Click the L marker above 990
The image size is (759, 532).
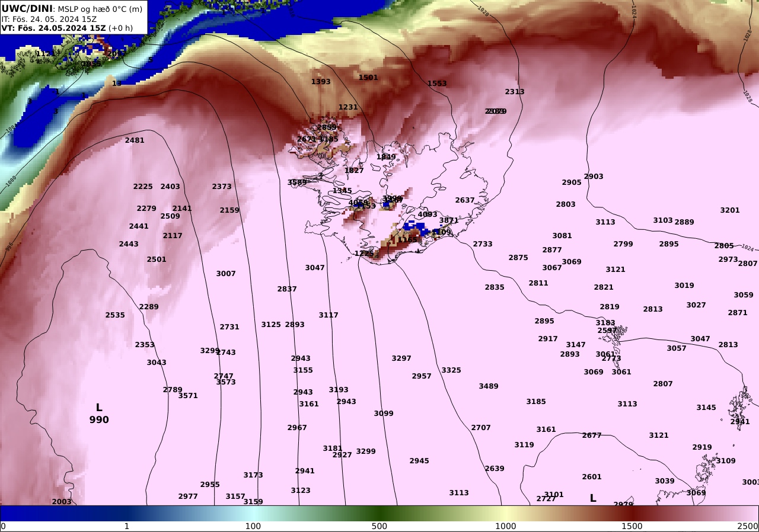(99, 408)
